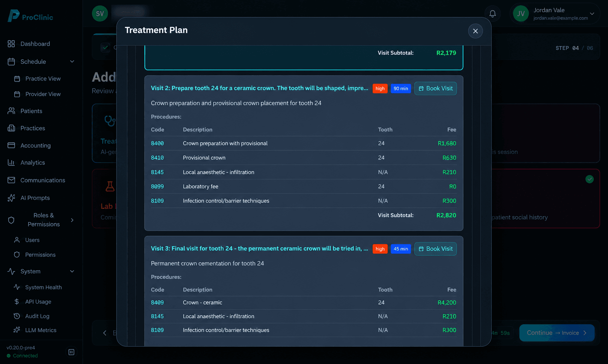Image resolution: width=608 pixels, height=364 pixels.
Task: Click the Schedule calendar icon
Action: [x=11, y=61]
